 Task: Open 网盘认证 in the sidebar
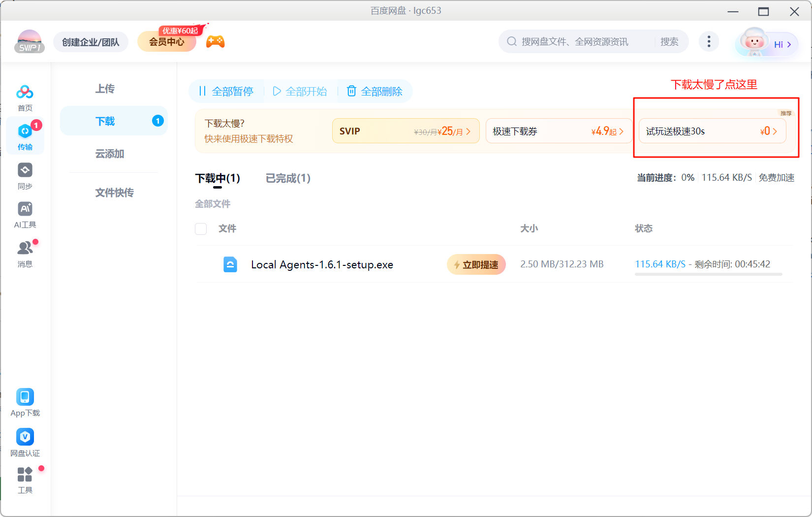click(x=25, y=443)
